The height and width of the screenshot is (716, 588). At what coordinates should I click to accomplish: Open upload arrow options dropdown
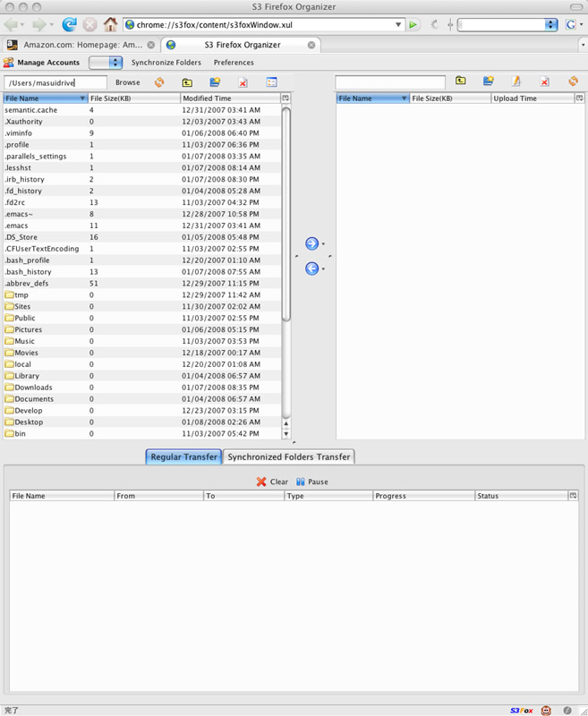point(323,243)
